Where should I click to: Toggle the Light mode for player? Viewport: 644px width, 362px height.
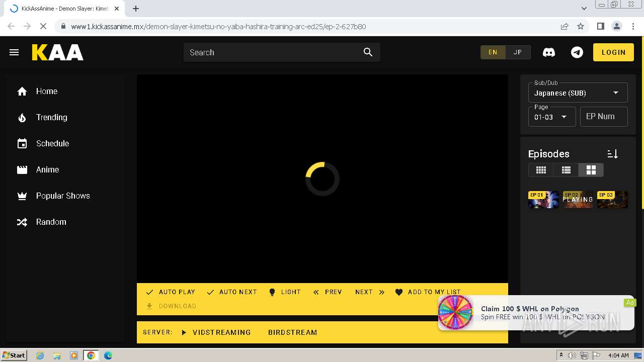285,292
